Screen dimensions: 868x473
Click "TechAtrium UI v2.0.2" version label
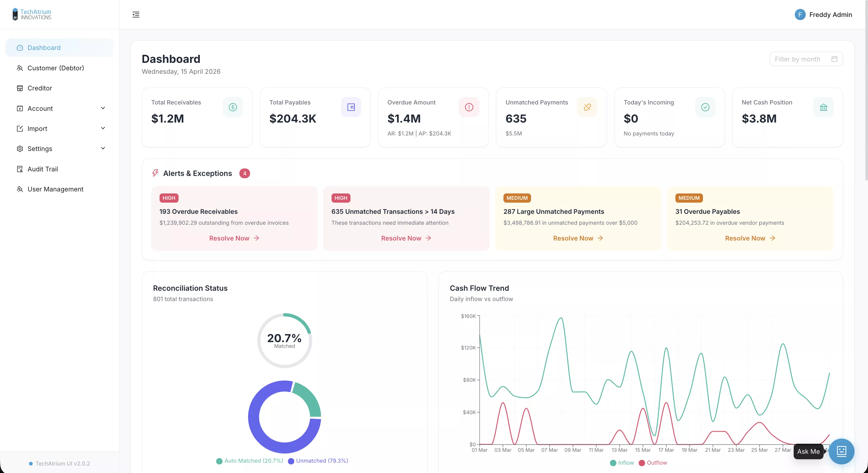63,464
